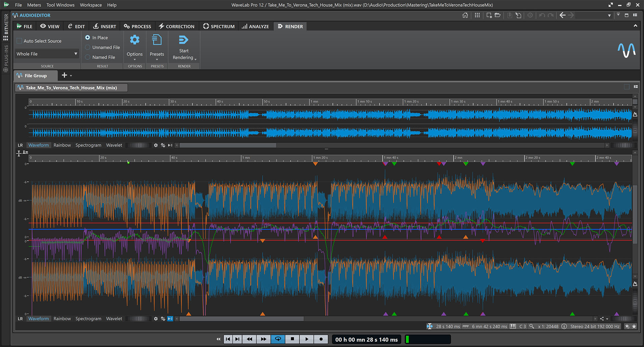Click the cursor position icon in status bar
Image resolution: width=644 pixels, height=347 pixels.
coord(430,326)
